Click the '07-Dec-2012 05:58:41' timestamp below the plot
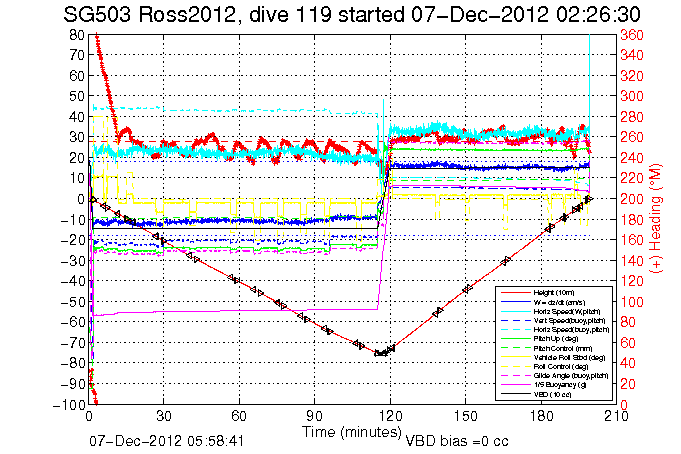Image resolution: width=681 pixels, height=454 pixels. coord(167,441)
